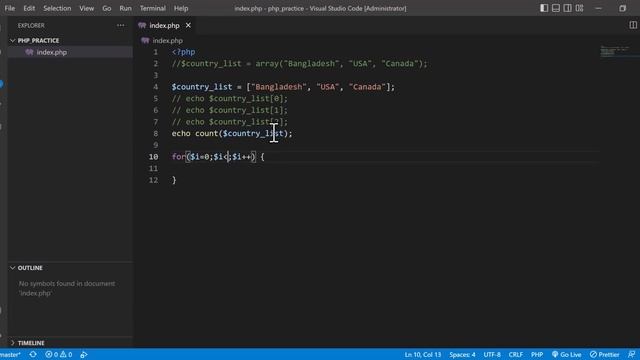
Task: Click the commented echo $country_list[0] line
Action: [x=229, y=98]
